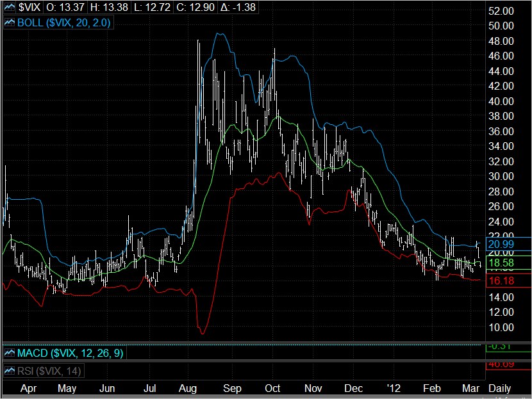Click the Jul label on time axis
This screenshot has width=532, height=399.
pos(149,388)
